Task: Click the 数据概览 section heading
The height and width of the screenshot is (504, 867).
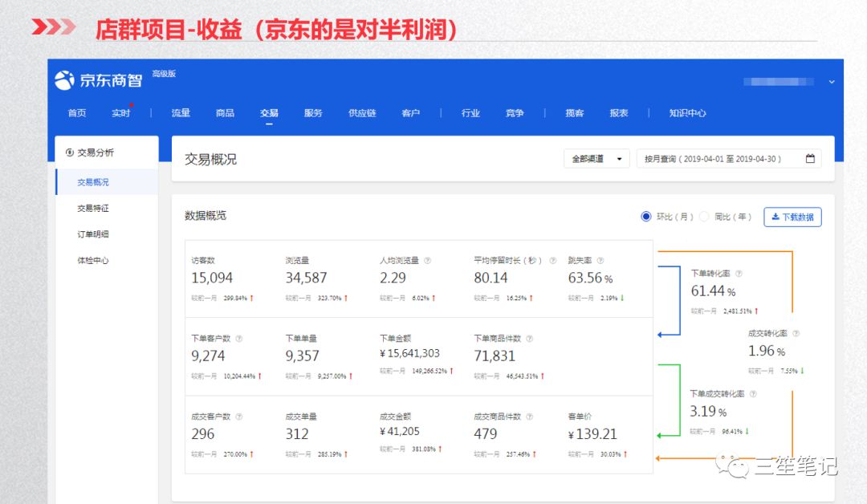Action: point(206,216)
